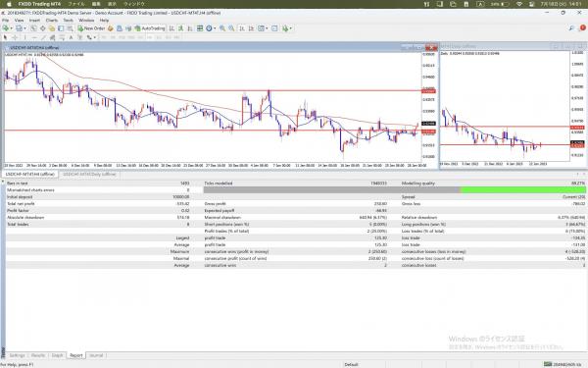Select the Fibonacci Retracement tool
This screenshot has height=368, width=588.
62,37
